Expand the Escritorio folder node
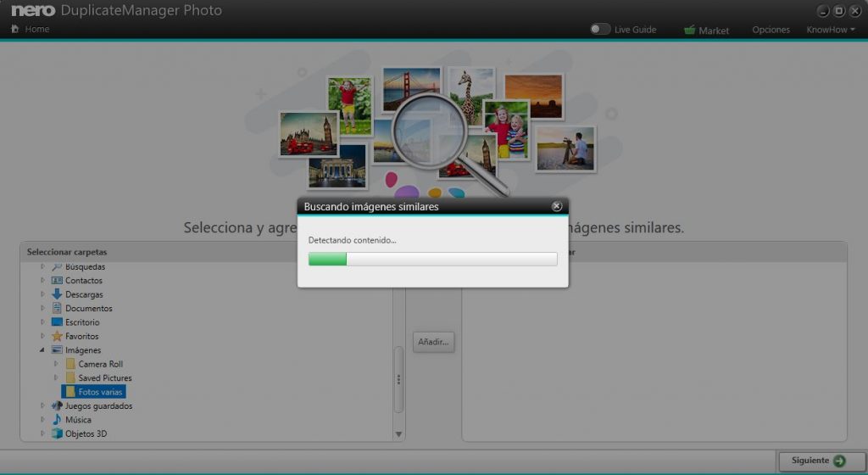This screenshot has height=475, width=868. pyautogui.click(x=42, y=321)
